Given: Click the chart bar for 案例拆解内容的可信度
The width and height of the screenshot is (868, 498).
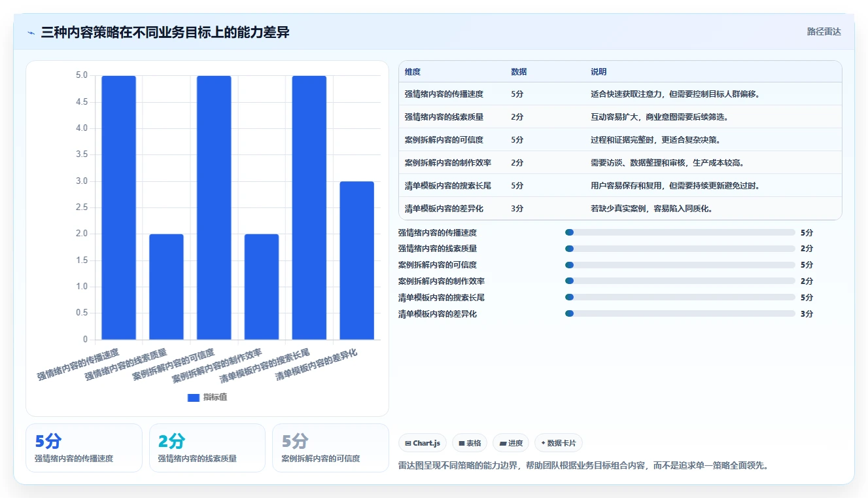Looking at the screenshot, I should [214, 207].
